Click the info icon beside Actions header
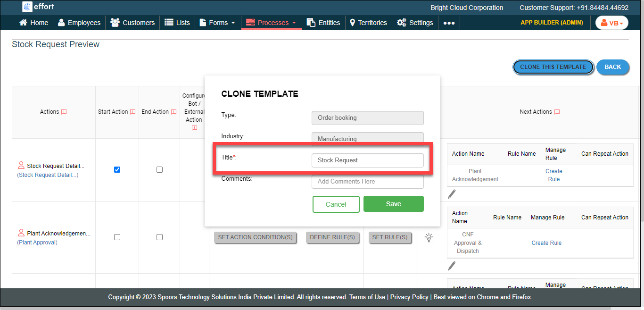This screenshot has height=310, width=644. (64, 112)
